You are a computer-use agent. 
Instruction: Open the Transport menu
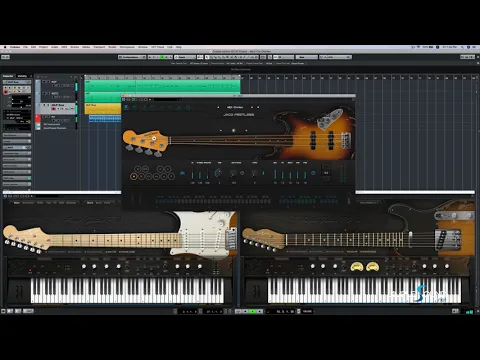click(99, 47)
